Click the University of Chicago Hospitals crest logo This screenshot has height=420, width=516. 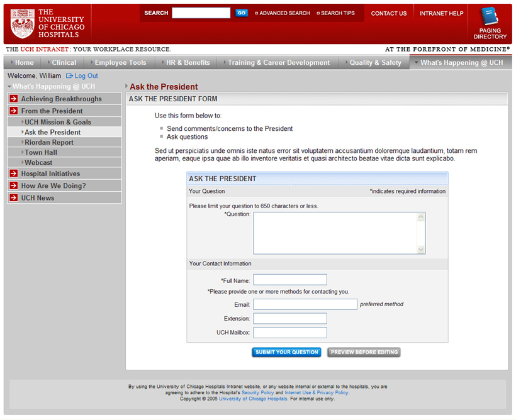(x=23, y=23)
